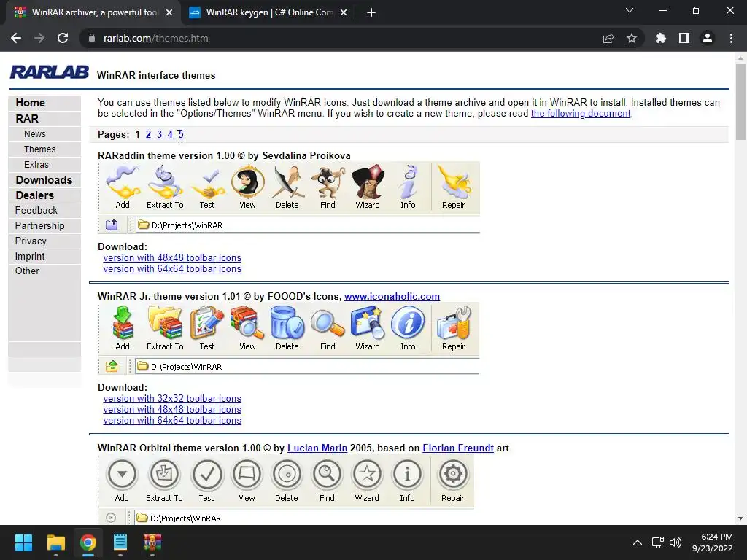The width and height of the screenshot is (747, 560).
Task: Click the RARaddin Info genie icon
Action: (408, 182)
